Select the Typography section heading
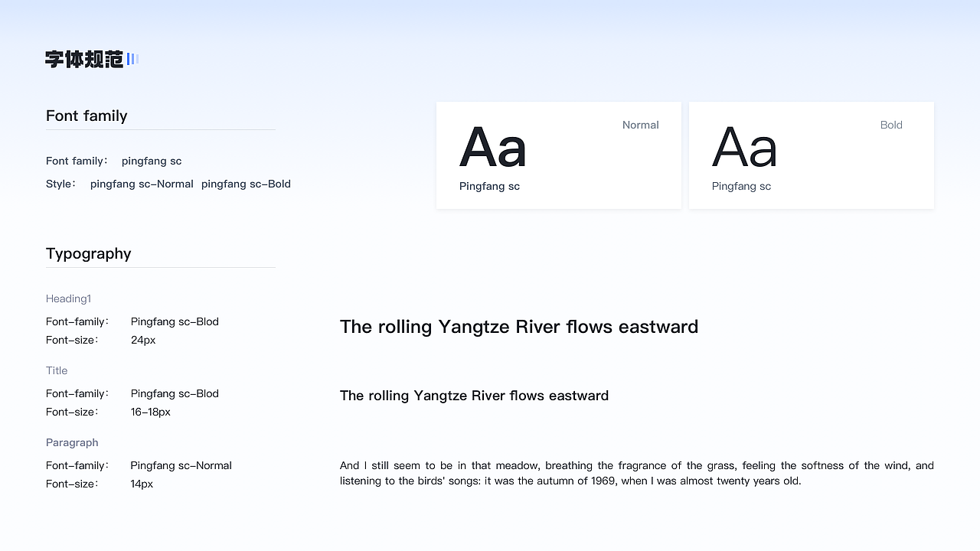Image resolution: width=980 pixels, height=551 pixels. (x=88, y=253)
